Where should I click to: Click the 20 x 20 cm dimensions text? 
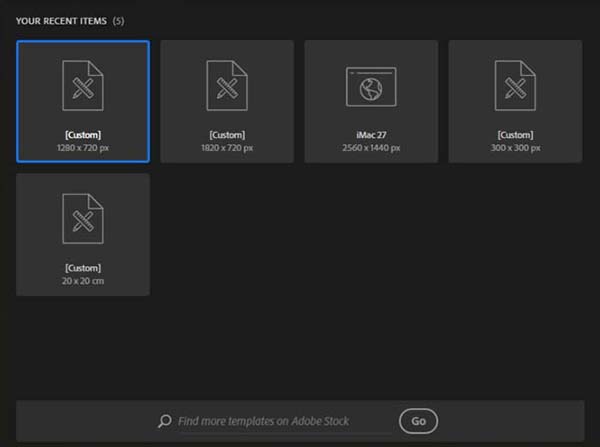click(x=83, y=281)
